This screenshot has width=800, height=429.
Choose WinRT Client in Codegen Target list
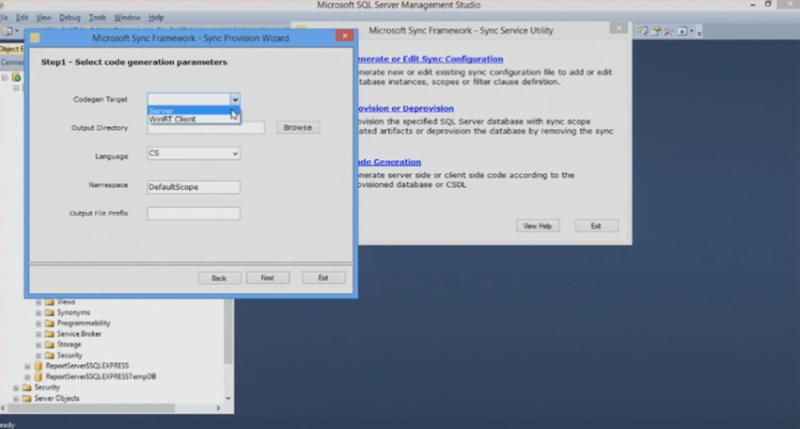[x=193, y=119]
